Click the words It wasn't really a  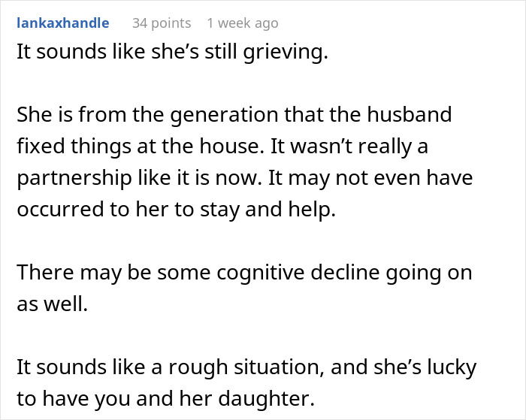click(x=349, y=147)
